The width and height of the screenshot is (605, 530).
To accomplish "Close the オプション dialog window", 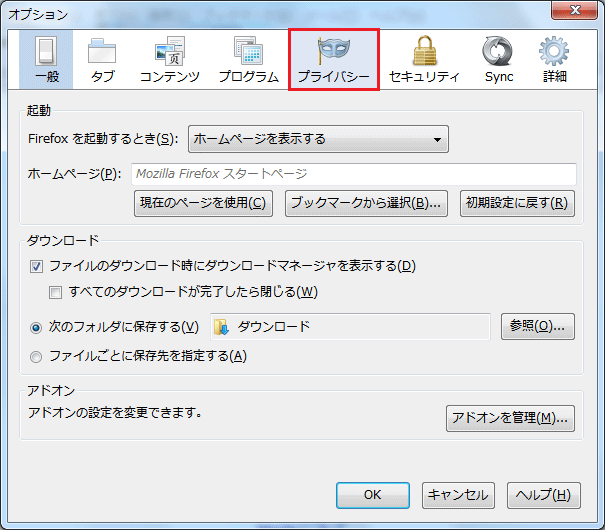I will [574, 10].
